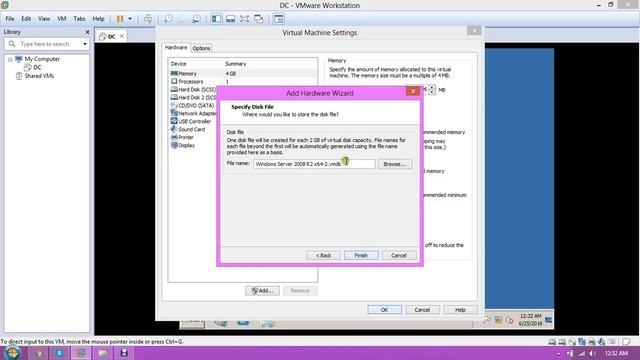Click the File Explorer taskbar icon
The width and height of the screenshot is (640, 360).
click(x=102, y=353)
